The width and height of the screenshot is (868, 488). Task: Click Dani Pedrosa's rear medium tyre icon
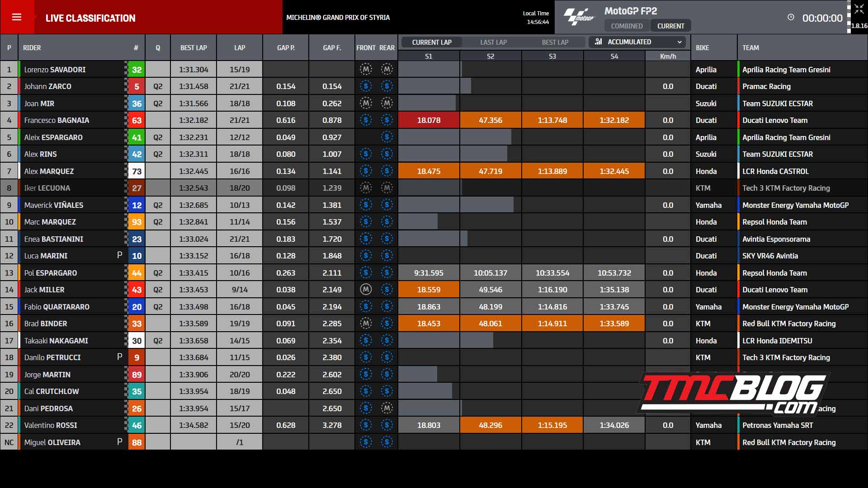[x=387, y=408]
